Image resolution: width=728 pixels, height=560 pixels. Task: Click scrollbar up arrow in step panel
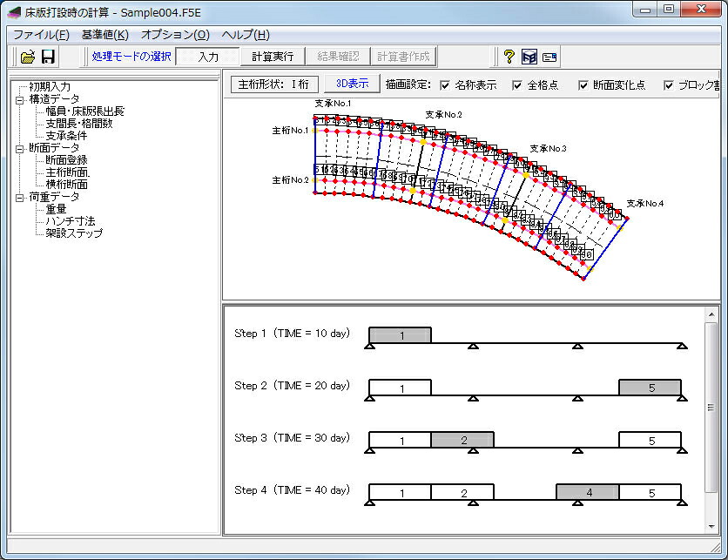711,315
